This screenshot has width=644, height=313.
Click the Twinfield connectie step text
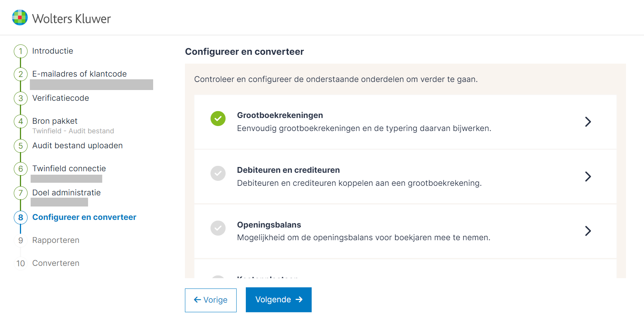point(69,169)
